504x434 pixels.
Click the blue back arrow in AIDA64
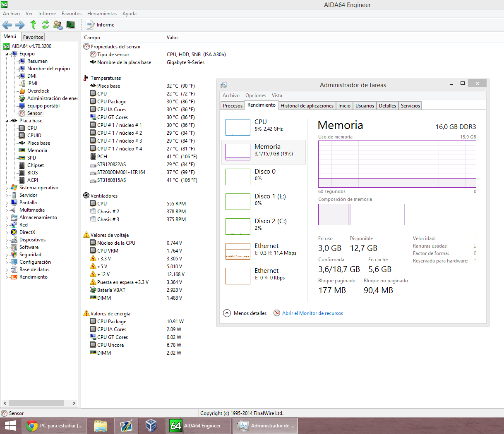(x=7, y=25)
